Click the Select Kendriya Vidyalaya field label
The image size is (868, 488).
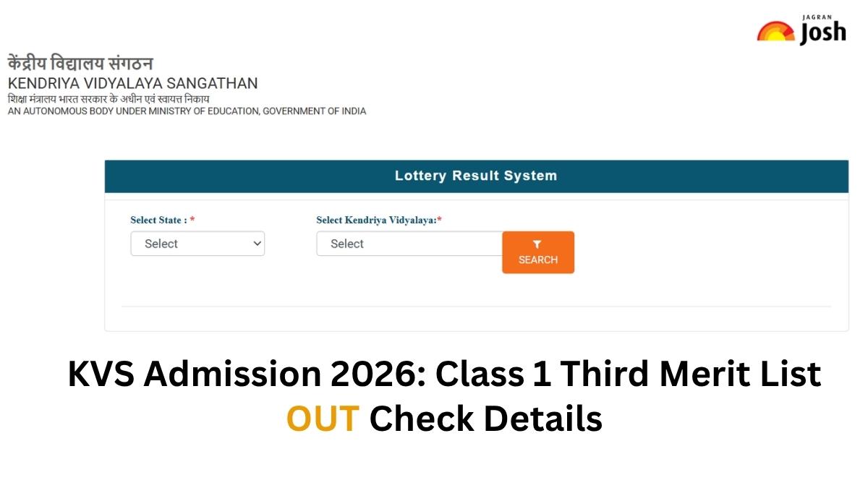[x=376, y=220]
